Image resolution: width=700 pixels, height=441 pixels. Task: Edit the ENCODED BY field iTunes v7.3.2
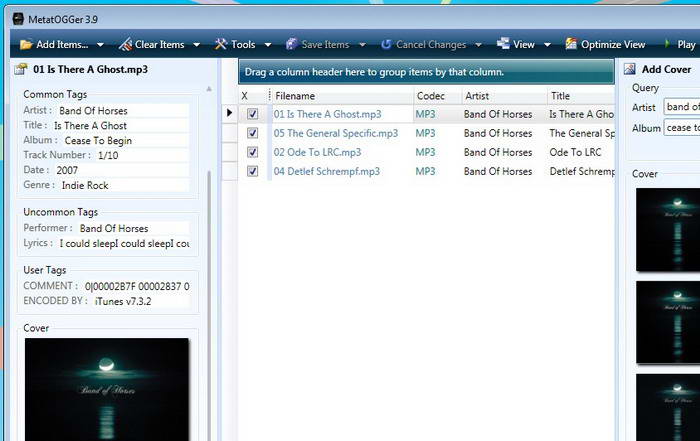141,301
